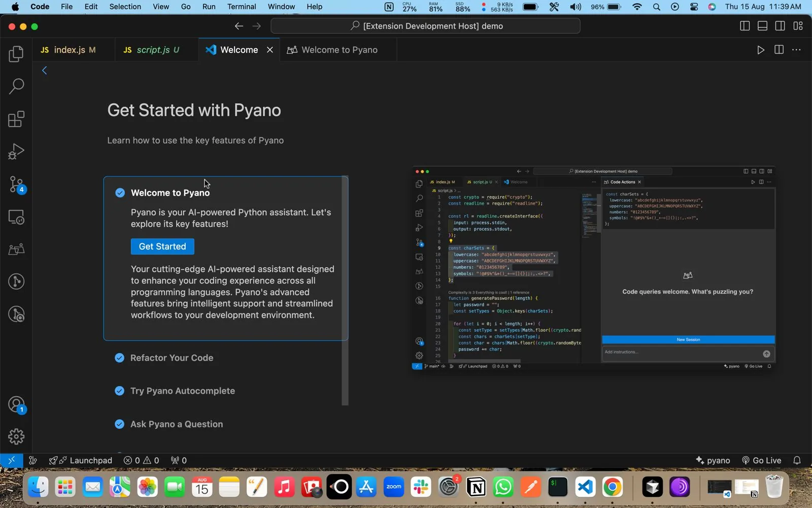Open notifications bell in status bar
Viewport: 812px width, 508px height.
(797, 460)
